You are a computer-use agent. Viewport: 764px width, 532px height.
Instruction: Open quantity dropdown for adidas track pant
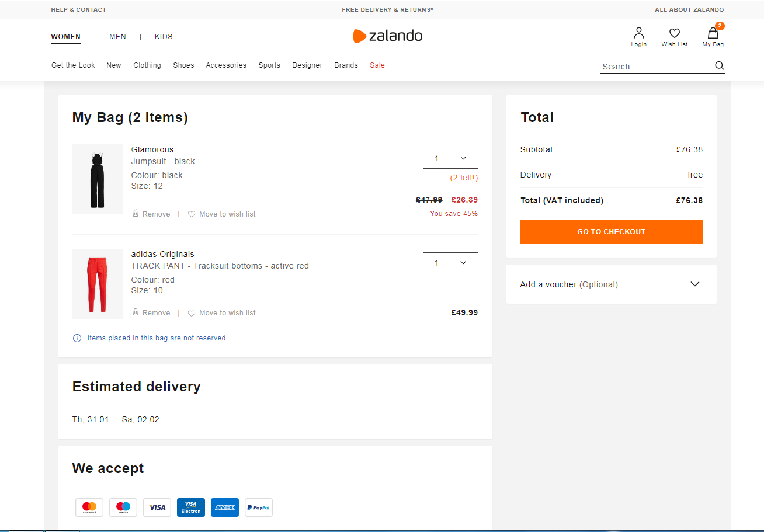click(450, 263)
